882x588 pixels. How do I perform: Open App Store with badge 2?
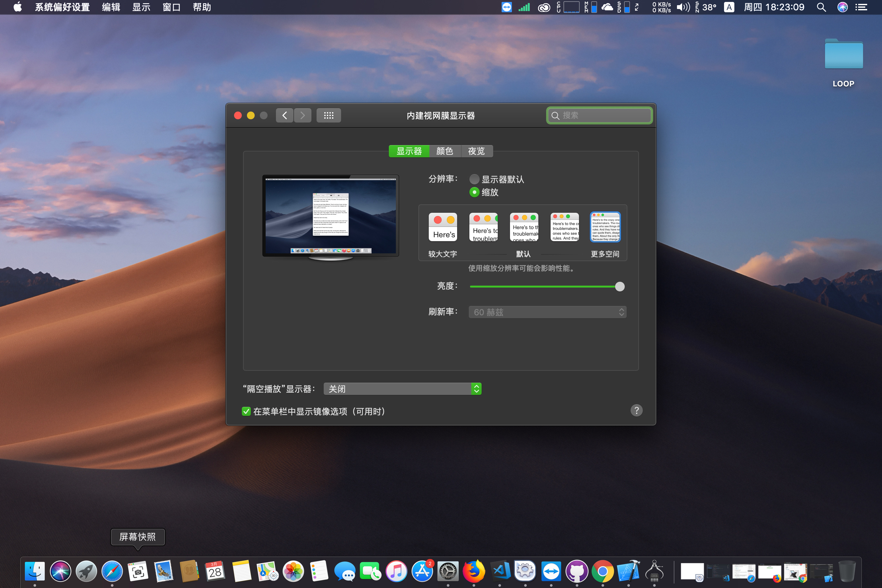coord(422,572)
